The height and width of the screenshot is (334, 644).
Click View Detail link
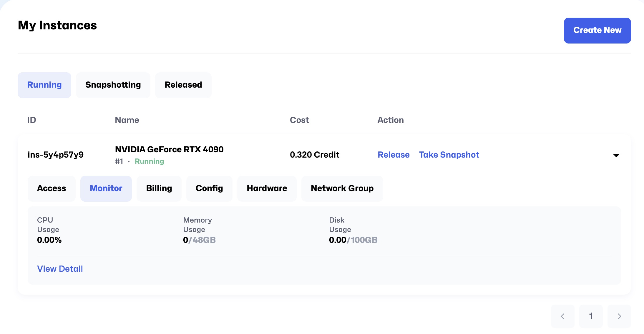pos(60,269)
